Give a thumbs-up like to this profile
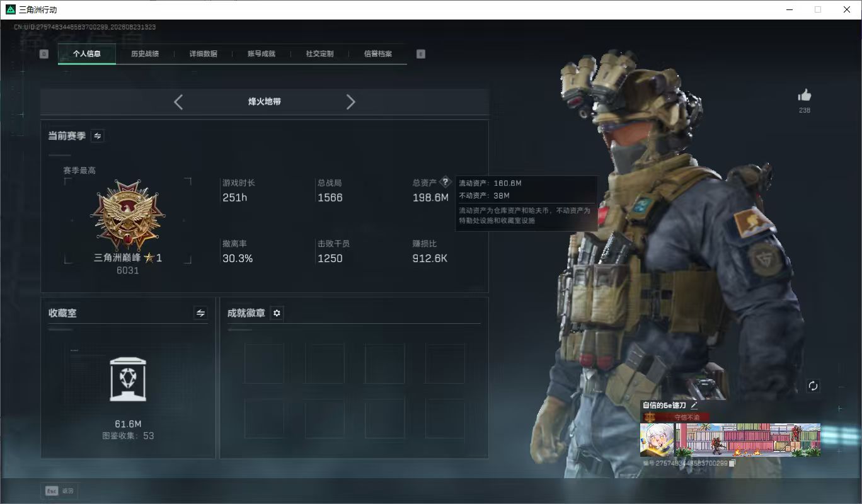862x504 pixels. [805, 95]
